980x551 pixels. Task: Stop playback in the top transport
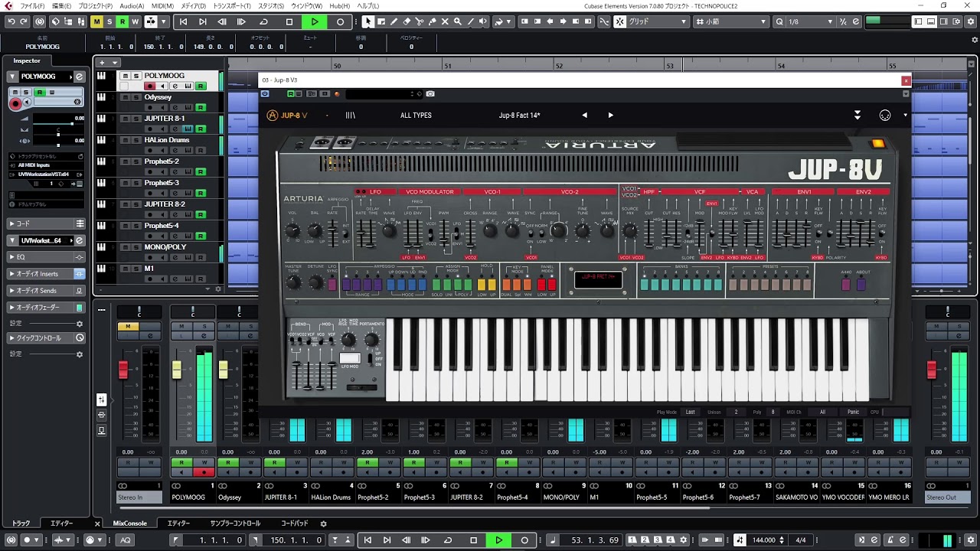click(x=289, y=21)
